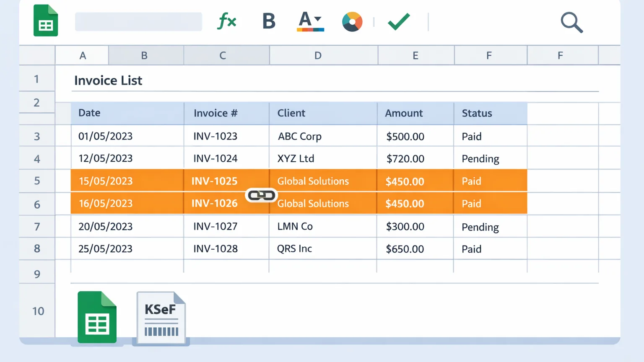Toggle bold formatting with B icon
Viewport: 644px width, 362px height.
269,21
